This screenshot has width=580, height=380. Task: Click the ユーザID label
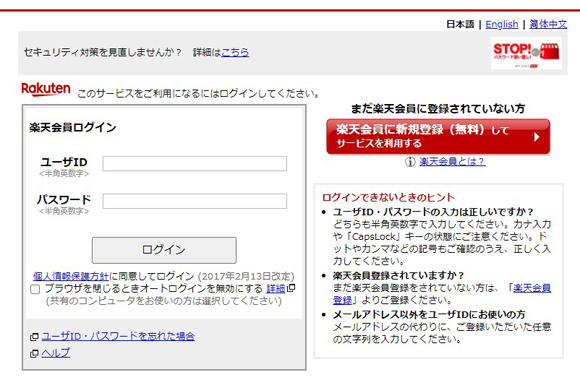tap(64, 162)
